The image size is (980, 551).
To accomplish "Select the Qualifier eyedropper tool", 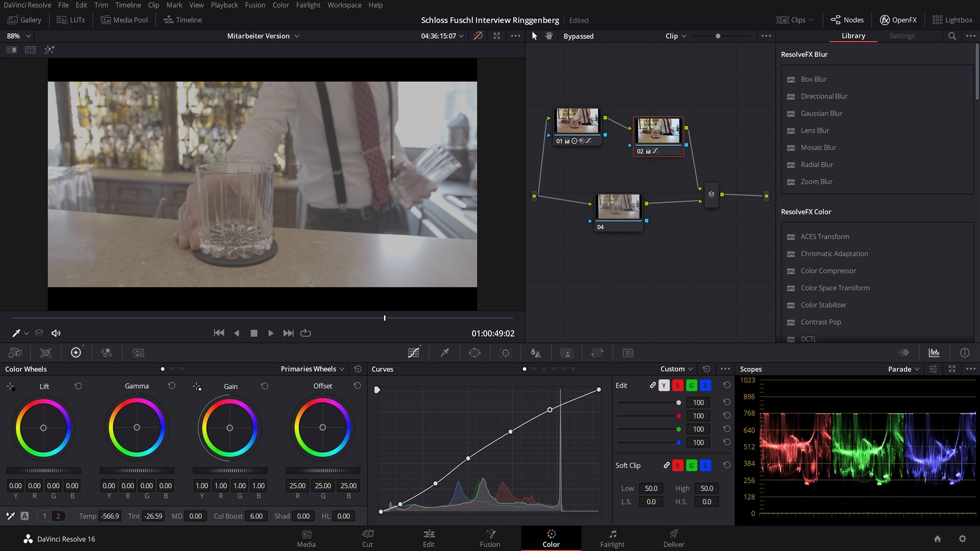I will [x=444, y=353].
